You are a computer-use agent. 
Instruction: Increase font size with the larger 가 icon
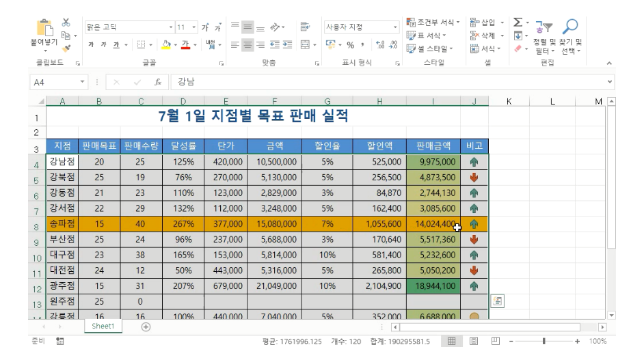(205, 27)
